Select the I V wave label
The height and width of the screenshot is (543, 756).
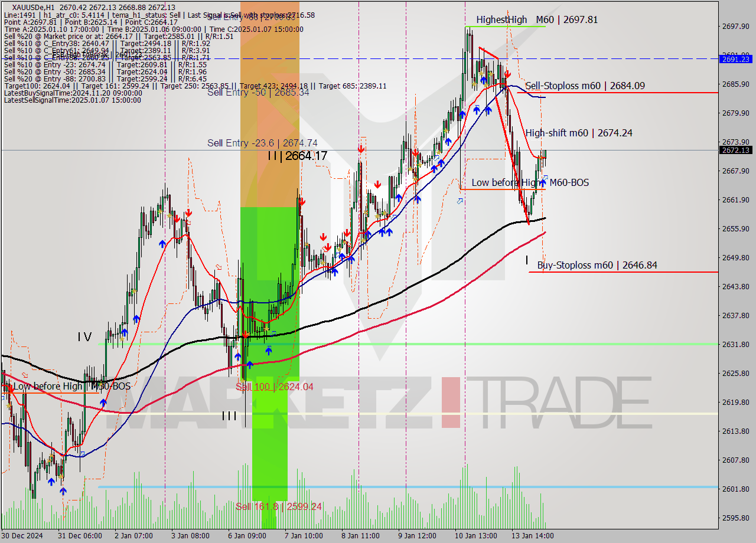coord(84,337)
